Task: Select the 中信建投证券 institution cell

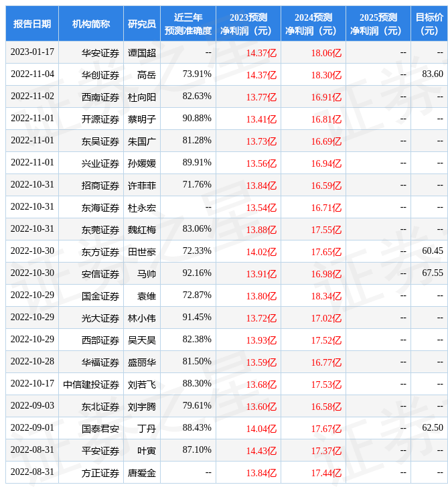Action: pos(91,385)
